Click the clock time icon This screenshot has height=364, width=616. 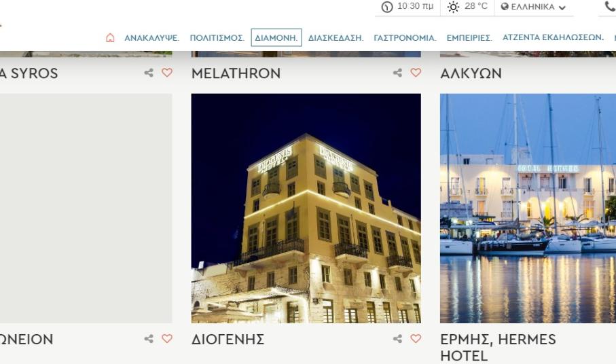387,7
